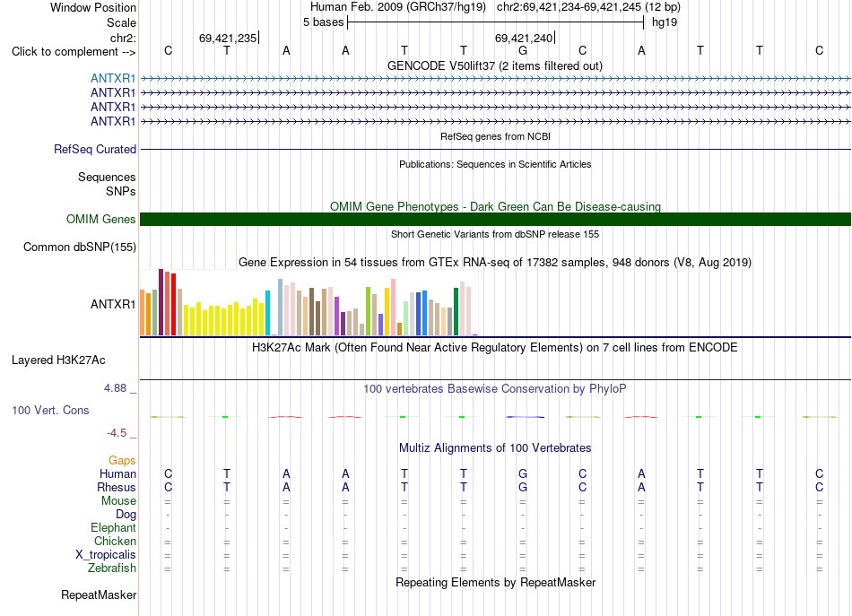Select the dark green OMIM gene bar
The width and height of the screenshot is (852, 616).
click(x=495, y=219)
